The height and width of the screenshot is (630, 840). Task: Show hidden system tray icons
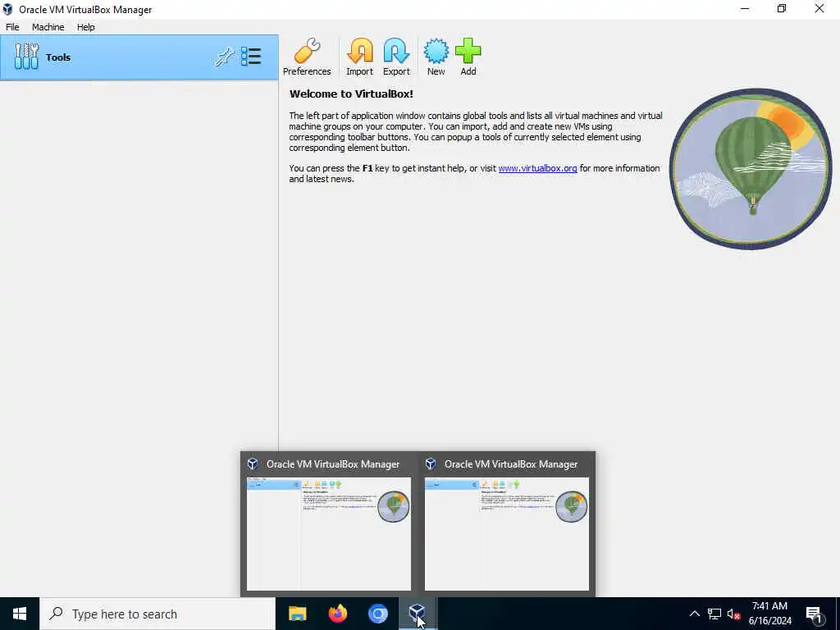pyautogui.click(x=694, y=614)
